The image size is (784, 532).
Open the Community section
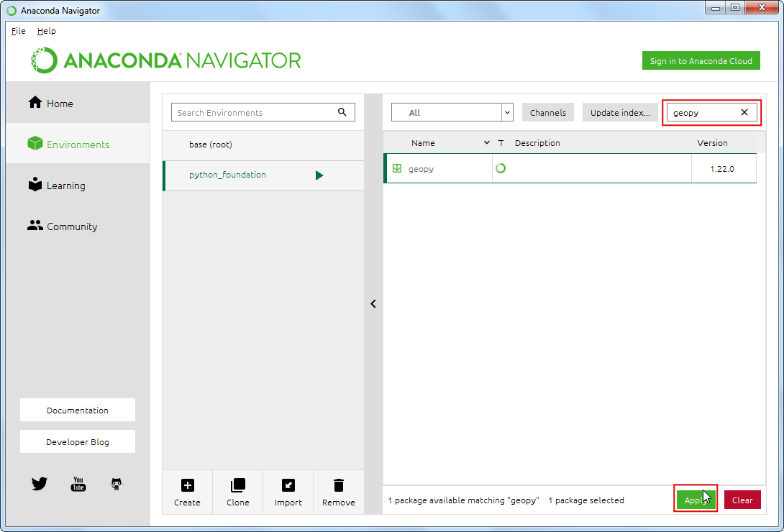[x=78, y=226]
